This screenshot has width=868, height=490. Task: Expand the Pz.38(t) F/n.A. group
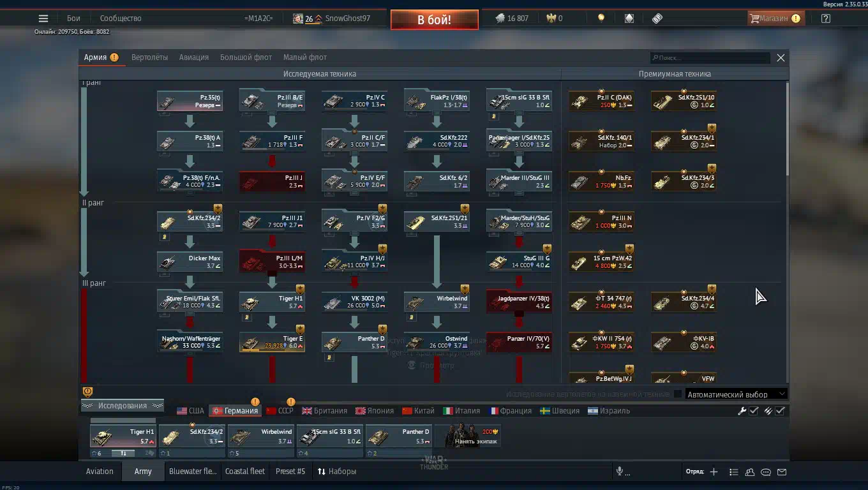point(190,182)
